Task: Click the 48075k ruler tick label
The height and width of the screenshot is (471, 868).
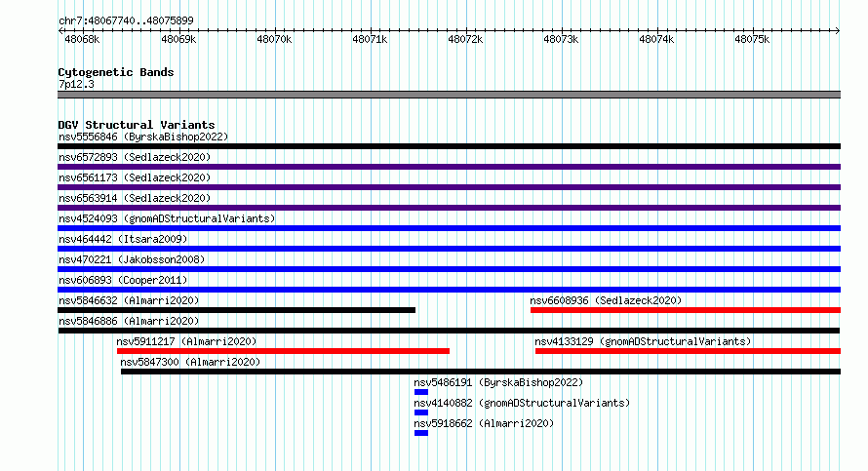Action: click(x=752, y=39)
